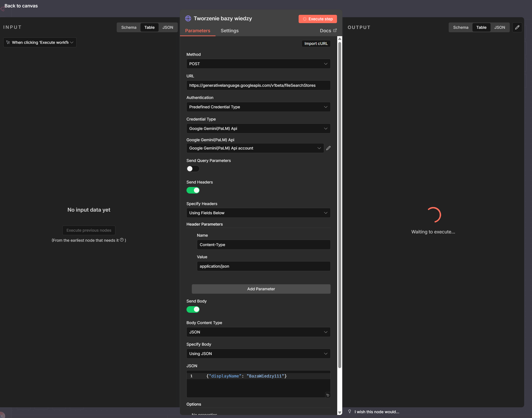Viewport: 532px width, 418px height.
Task: Click the pencil icon to edit output data
Action: [x=517, y=27]
